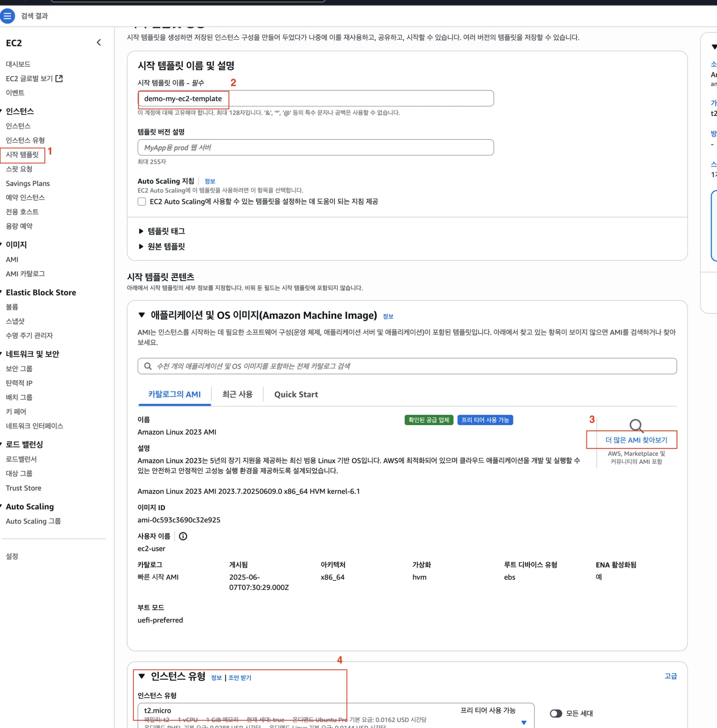Click external link icon beside EC2 글로벌 보기

[59, 78]
